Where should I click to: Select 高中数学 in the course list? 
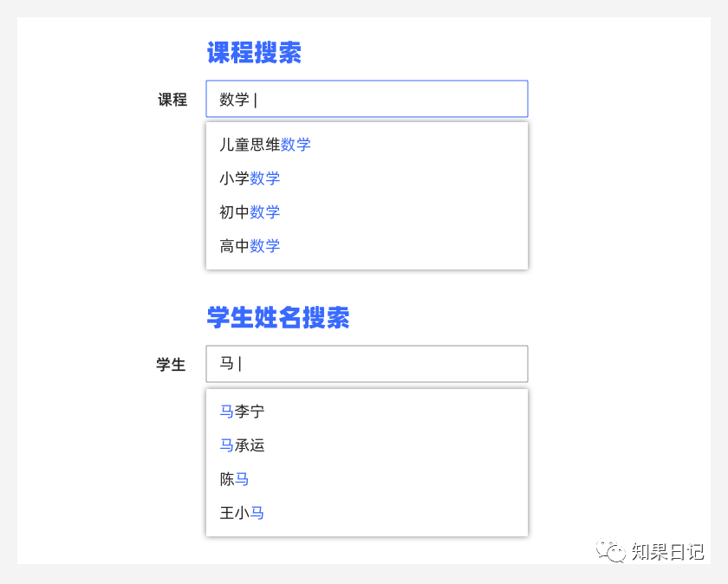[x=250, y=246]
